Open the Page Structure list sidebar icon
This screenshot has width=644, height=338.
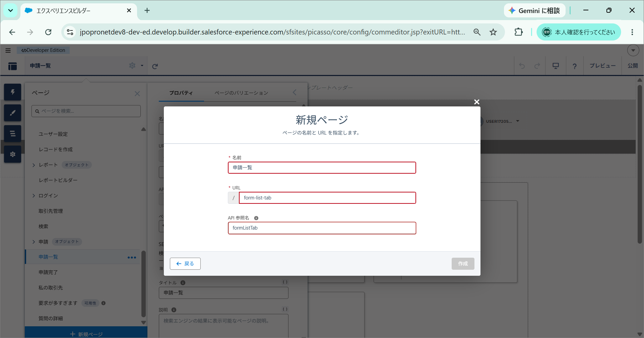[x=13, y=134]
